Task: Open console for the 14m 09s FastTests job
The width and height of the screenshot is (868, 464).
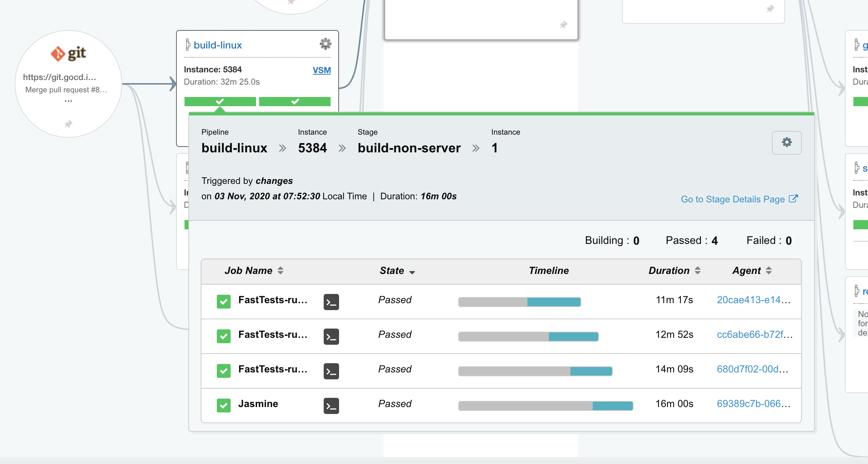Action: pos(331,371)
